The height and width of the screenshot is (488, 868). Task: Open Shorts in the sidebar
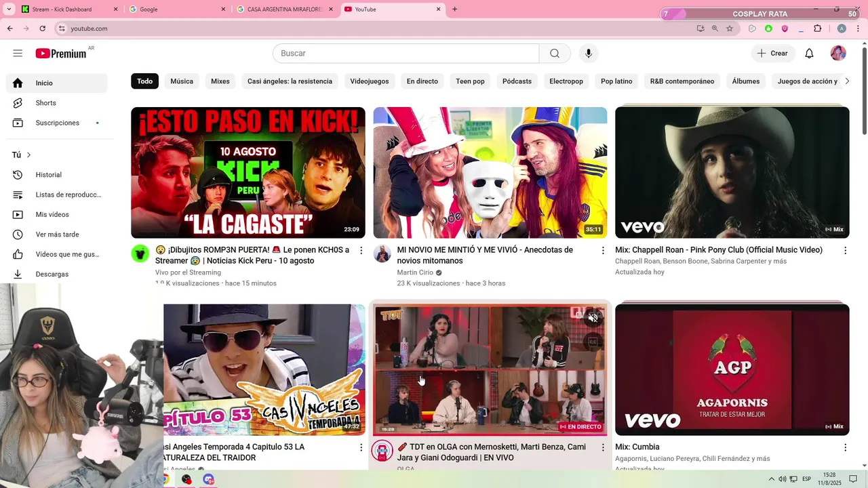(x=57, y=103)
